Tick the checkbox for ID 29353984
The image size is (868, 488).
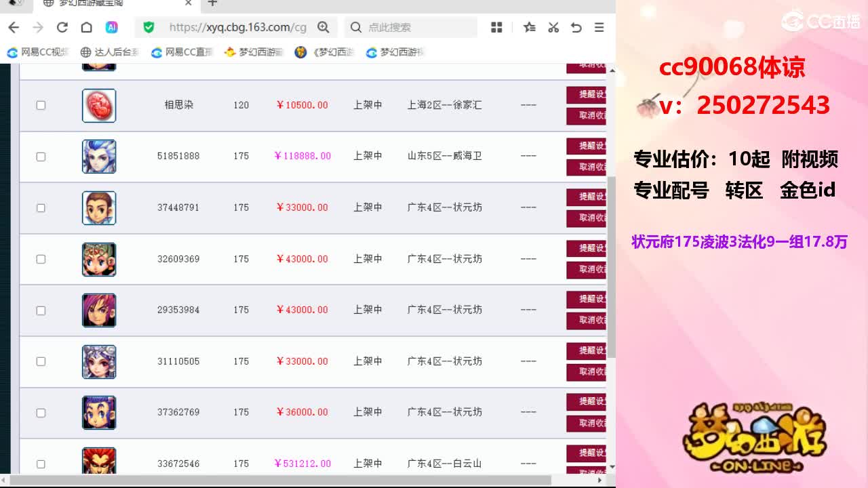coord(41,310)
